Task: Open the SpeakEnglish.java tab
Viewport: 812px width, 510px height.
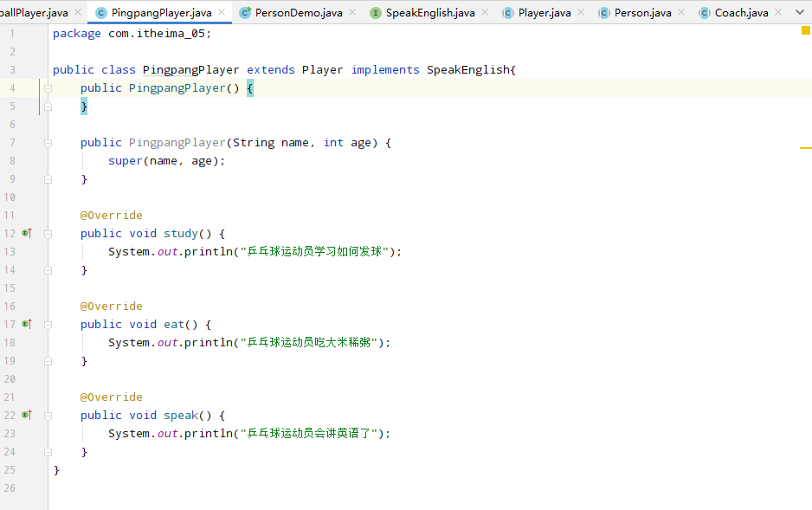Action: pos(430,12)
